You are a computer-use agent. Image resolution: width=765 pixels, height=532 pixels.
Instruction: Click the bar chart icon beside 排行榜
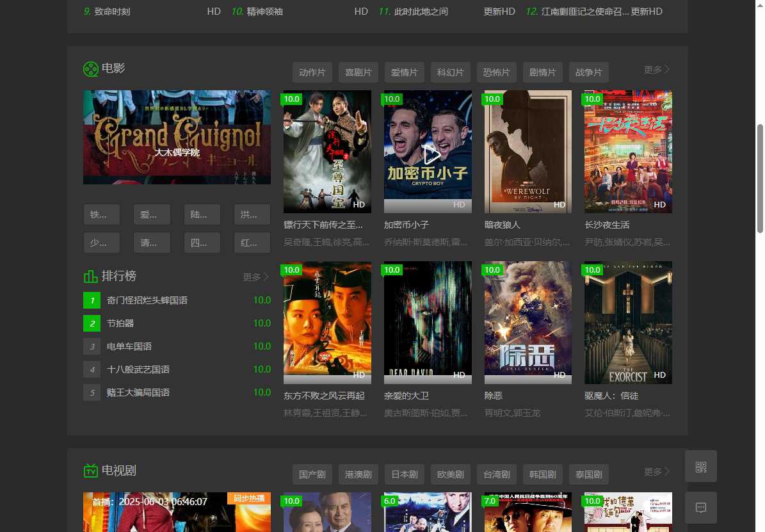coord(91,277)
